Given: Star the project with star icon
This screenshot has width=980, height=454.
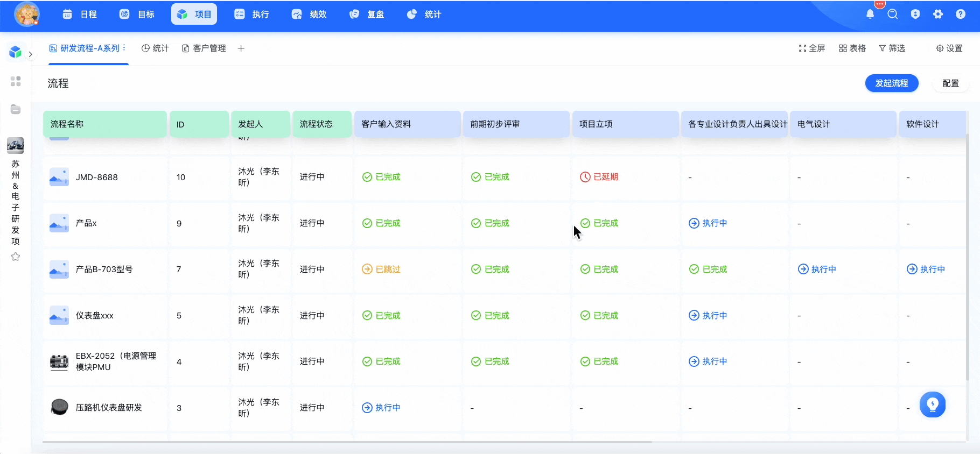Looking at the screenshot, I should coord(16,257).
